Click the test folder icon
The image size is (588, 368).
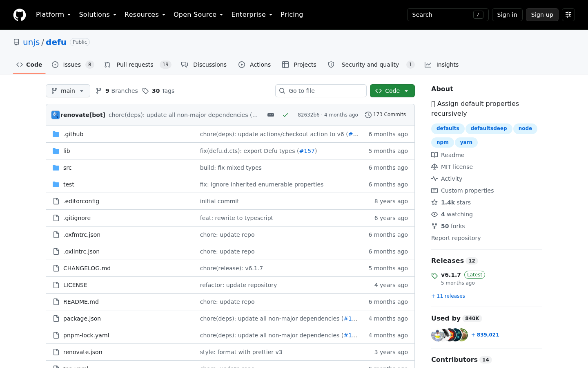pos(56,184)
